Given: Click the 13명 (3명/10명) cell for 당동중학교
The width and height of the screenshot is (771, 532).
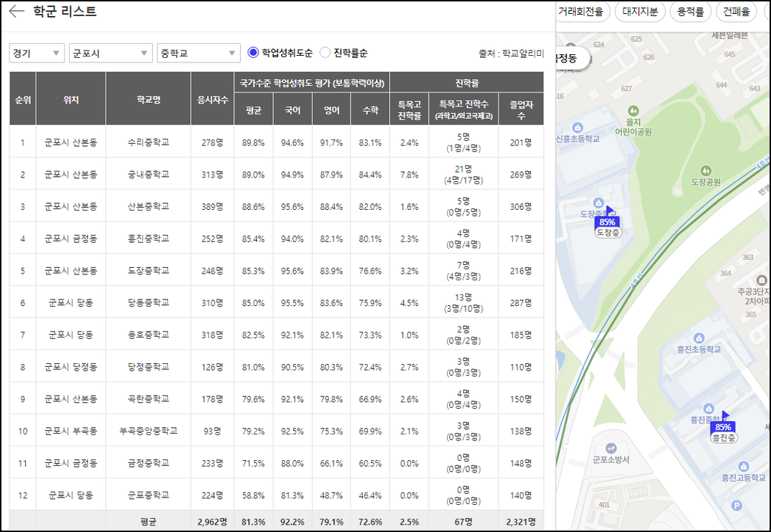Looking at the screenshot, I should [463, 302].
